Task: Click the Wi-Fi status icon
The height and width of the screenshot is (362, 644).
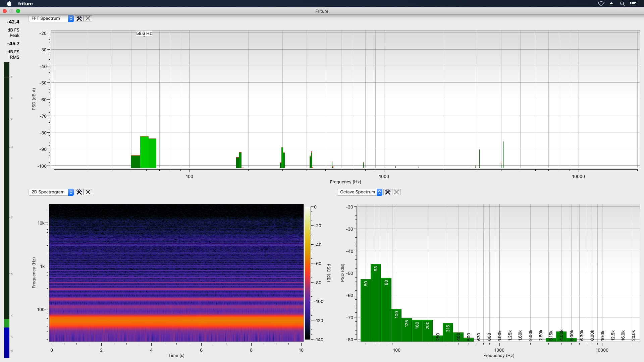Action: coord(601,4)
